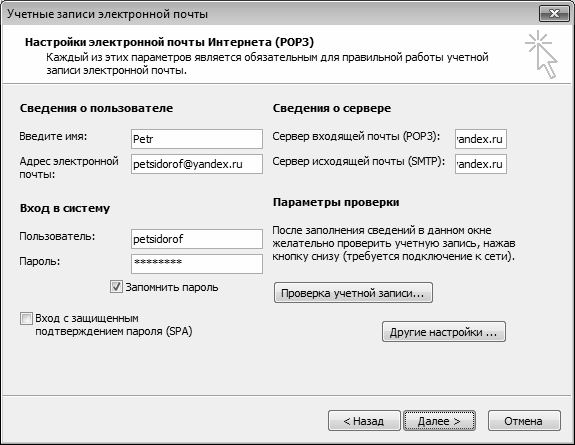Enable Вход с защищенным подтверждением пароля (SPA) checkbox

tap(26, 318)
